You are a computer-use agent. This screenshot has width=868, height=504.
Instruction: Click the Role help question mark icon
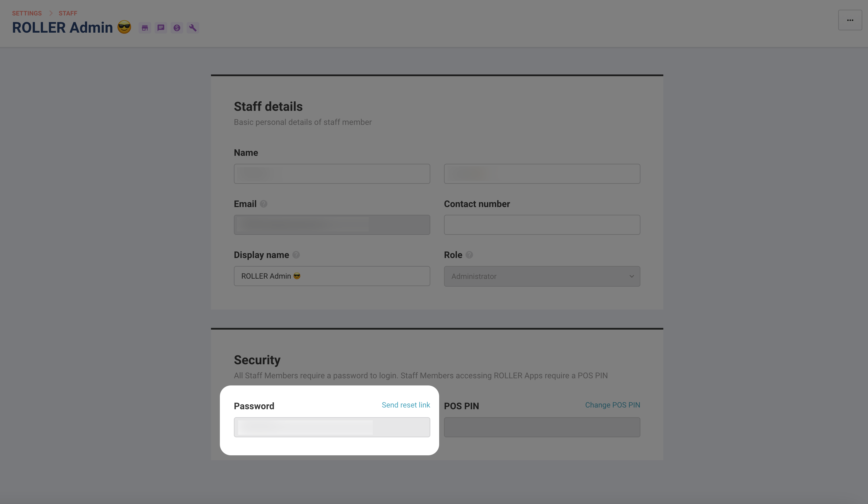click(469, 255)
